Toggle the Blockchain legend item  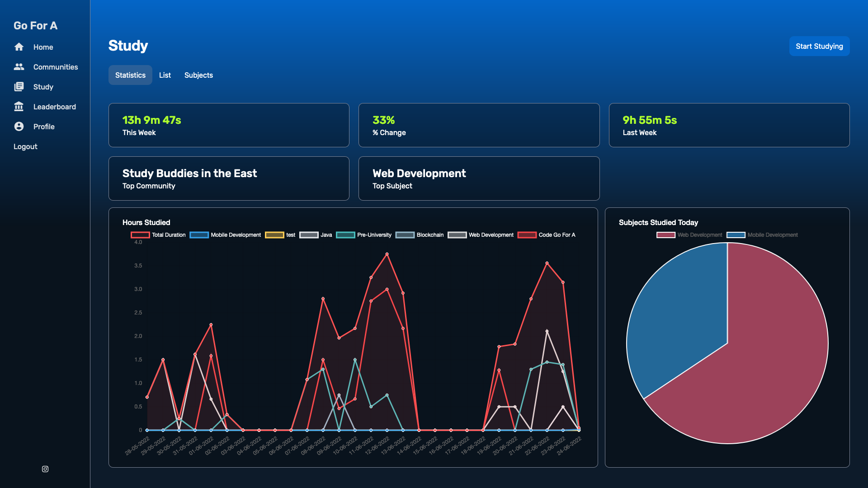(420, 235)
